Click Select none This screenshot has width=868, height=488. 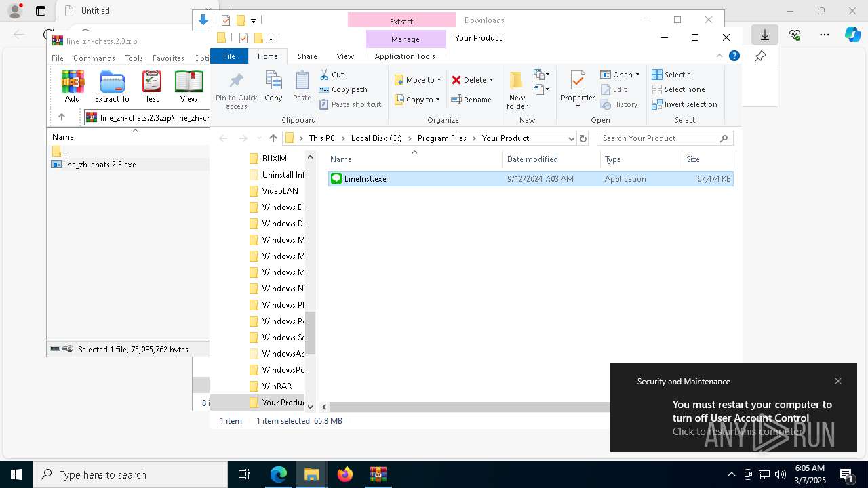(x=678, y=89)
